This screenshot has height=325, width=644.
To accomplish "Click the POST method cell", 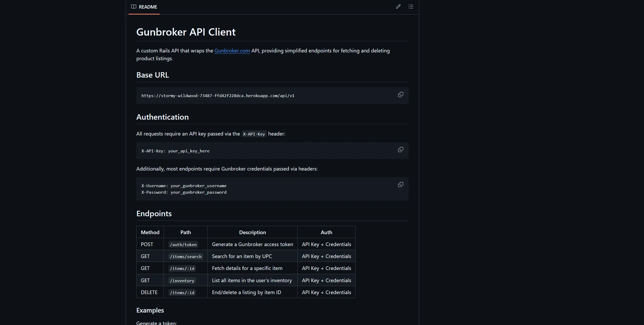I will pos(150,244).
